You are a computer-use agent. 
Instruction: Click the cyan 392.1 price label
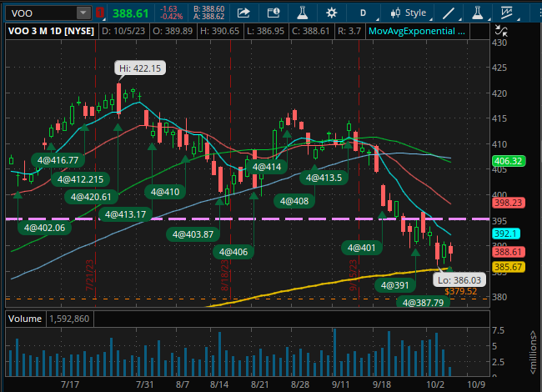[x=505, y=234]
